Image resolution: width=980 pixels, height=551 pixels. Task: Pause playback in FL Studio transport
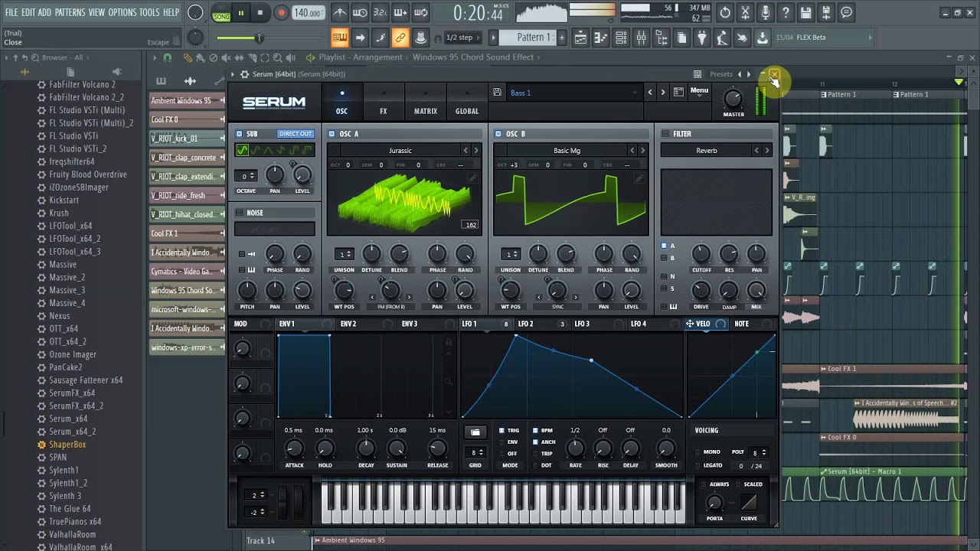coord(240,13)
